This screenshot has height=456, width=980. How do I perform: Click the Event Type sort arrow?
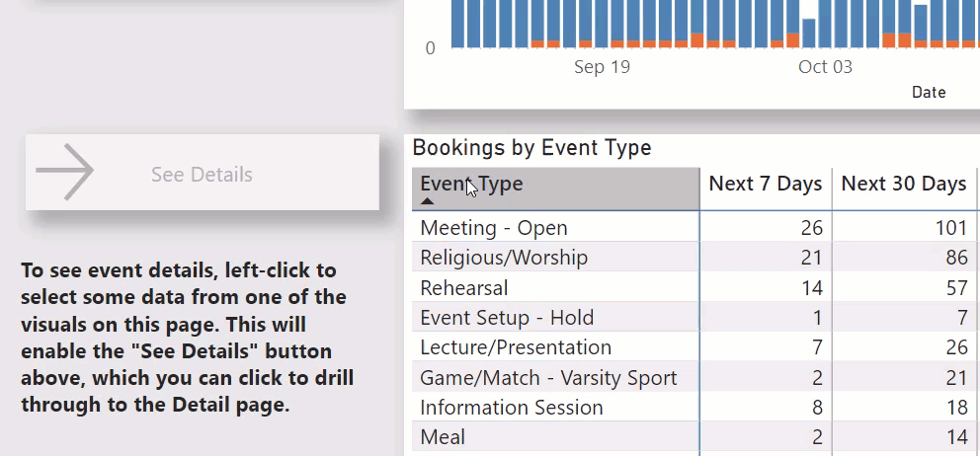click(428, 201)
